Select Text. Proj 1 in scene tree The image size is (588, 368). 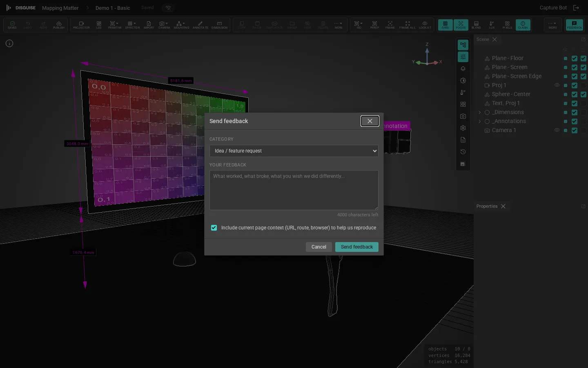(506, 103)
